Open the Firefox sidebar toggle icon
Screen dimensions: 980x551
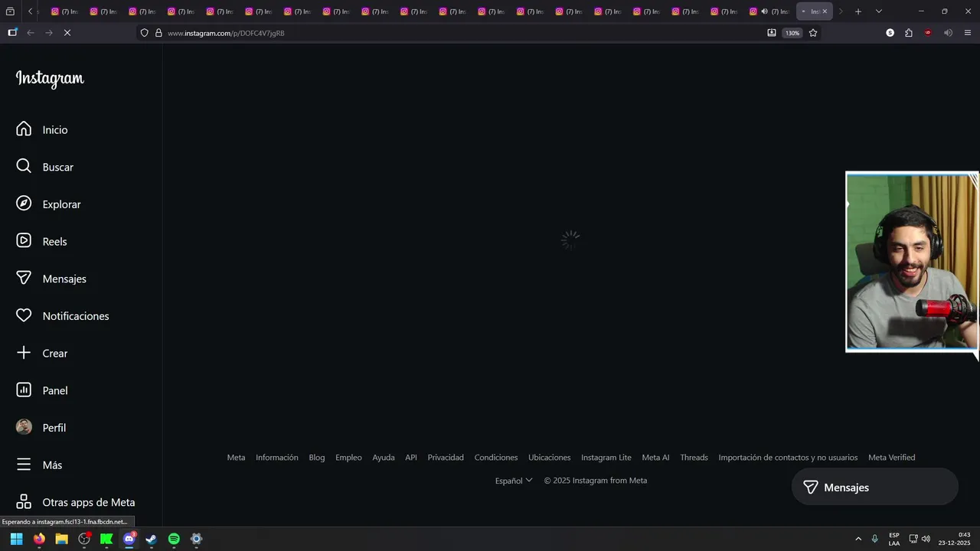[x=12, y=33]
